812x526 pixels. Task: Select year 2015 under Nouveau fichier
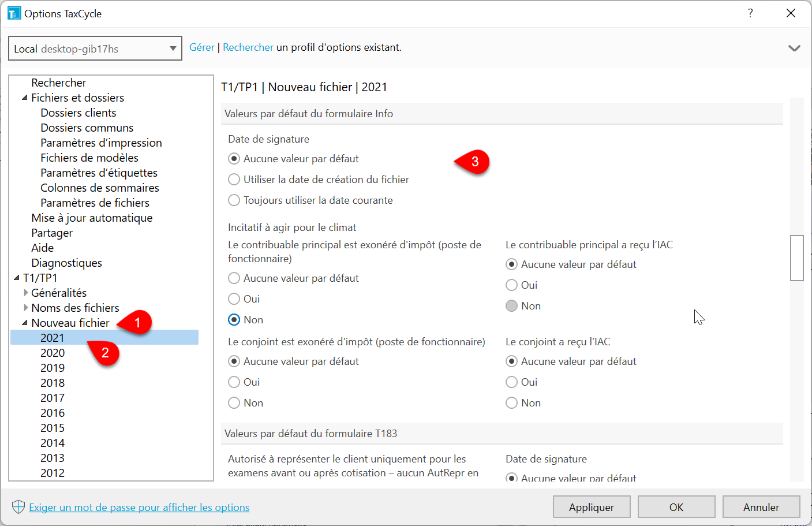(53, 428)
